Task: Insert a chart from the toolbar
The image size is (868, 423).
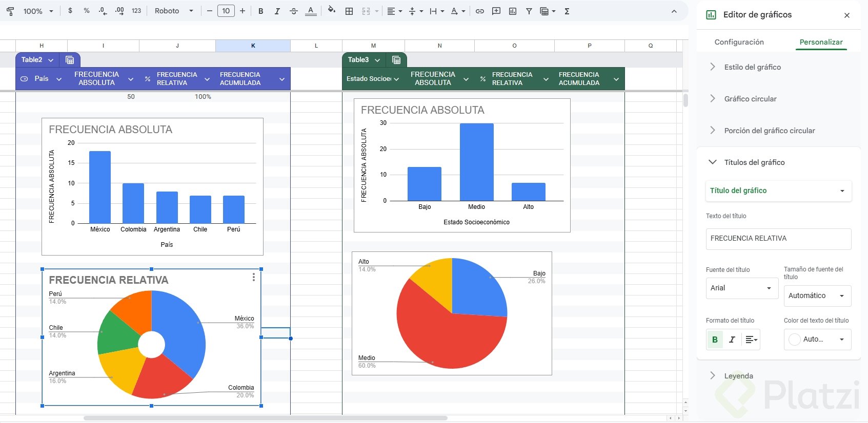Action: pyautogui.click(x=513, y=11)
